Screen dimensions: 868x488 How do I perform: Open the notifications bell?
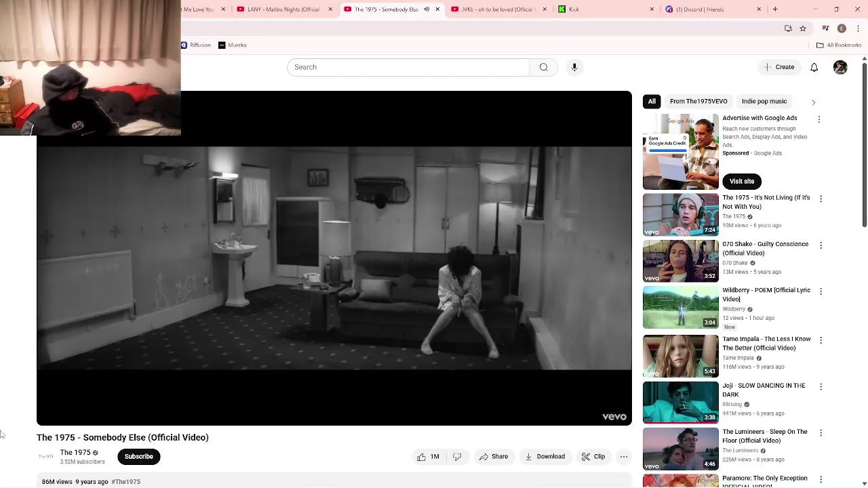[x=814, y=67]
